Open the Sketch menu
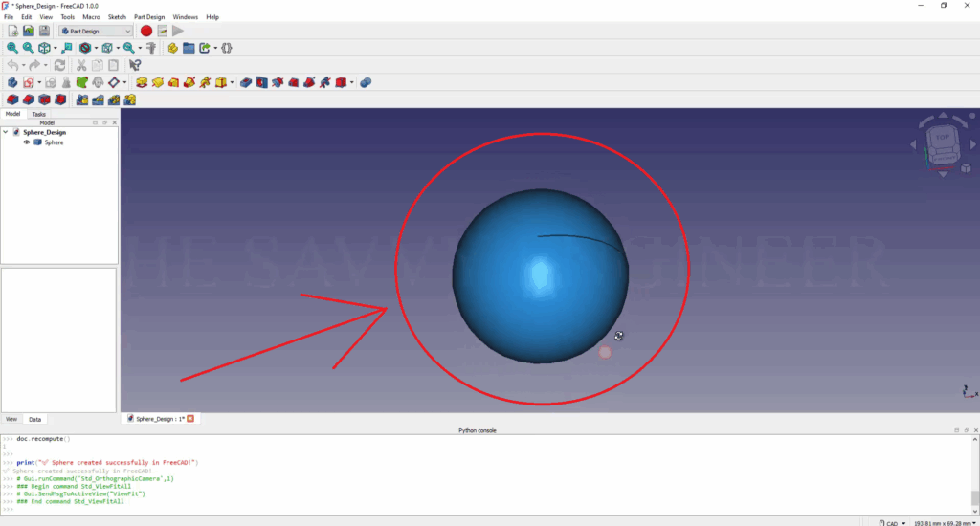This screenshot has width=980, height=526. (x=117, y=17)
